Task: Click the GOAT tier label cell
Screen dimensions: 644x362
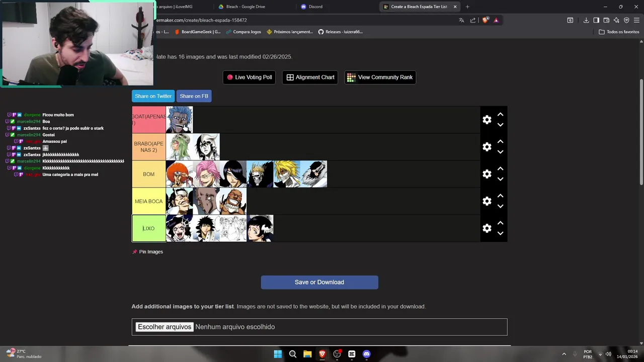Action: [149, 120]
